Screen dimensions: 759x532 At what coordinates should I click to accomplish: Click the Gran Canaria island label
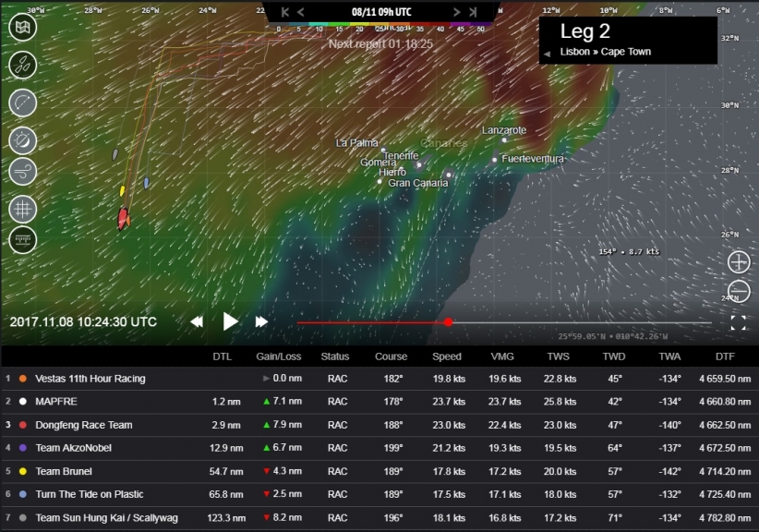tap(417, 183)
